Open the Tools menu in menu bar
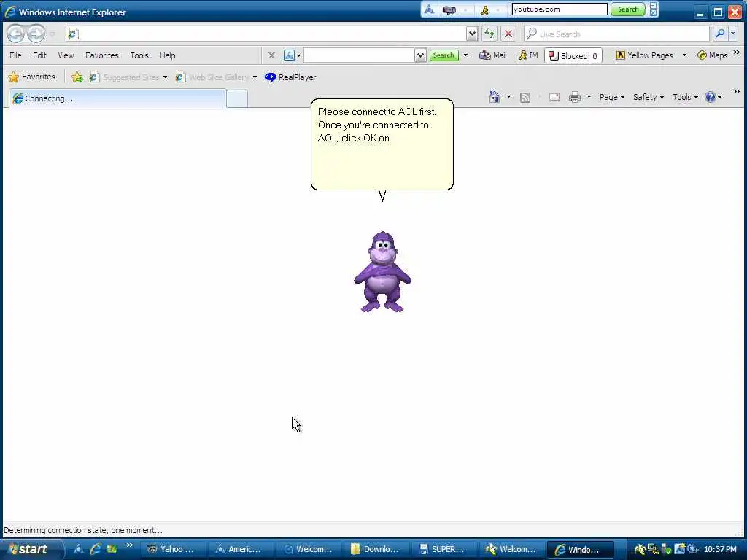 pos(139,55)
